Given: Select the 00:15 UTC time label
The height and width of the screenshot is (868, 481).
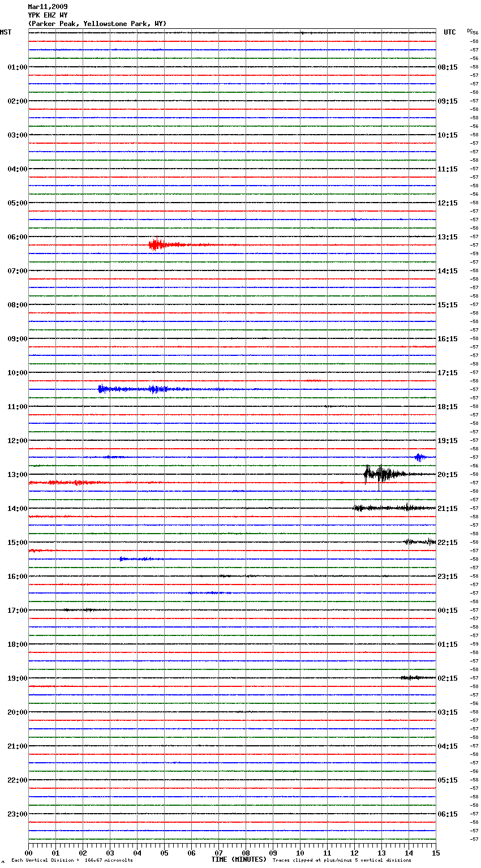Looking at the screenshot, I should coord(448,611).
